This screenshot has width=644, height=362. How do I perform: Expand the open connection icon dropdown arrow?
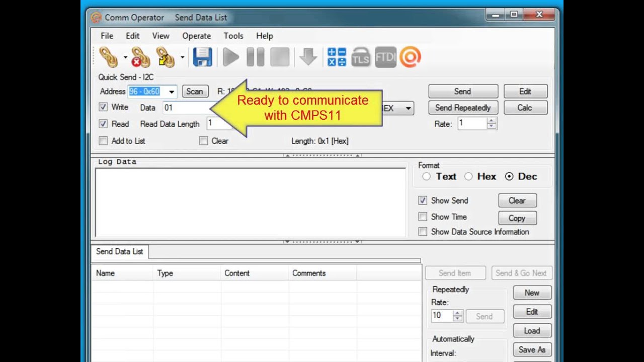click(125, 57)
